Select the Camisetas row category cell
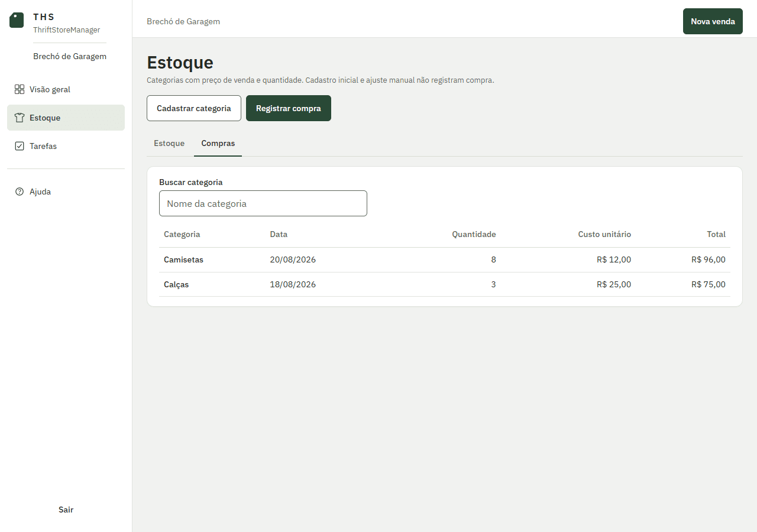757x532 pixels. pyautogui.click(x=183, y=259)
